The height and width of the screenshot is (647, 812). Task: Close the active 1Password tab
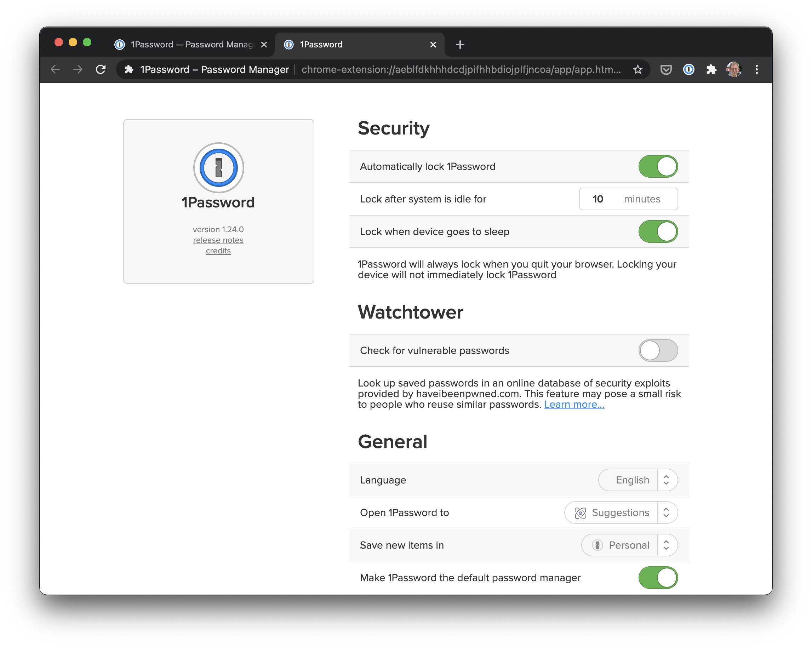[x=433, y=45]
